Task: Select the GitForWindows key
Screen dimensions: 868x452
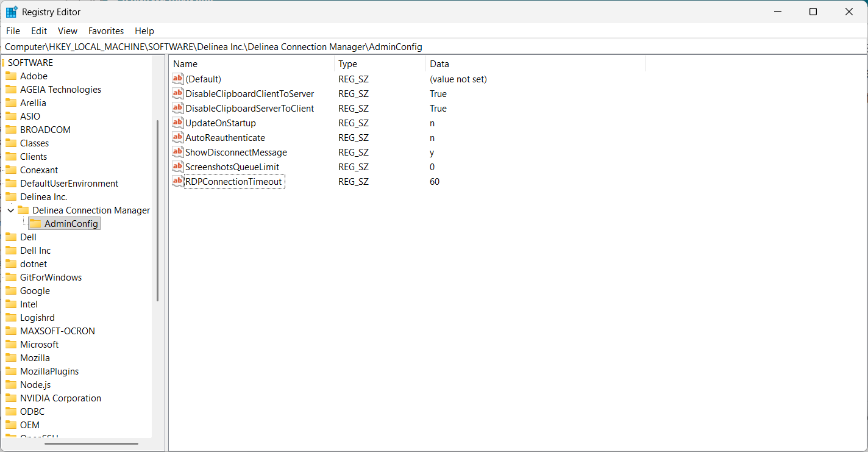Action: coord(51,278)
